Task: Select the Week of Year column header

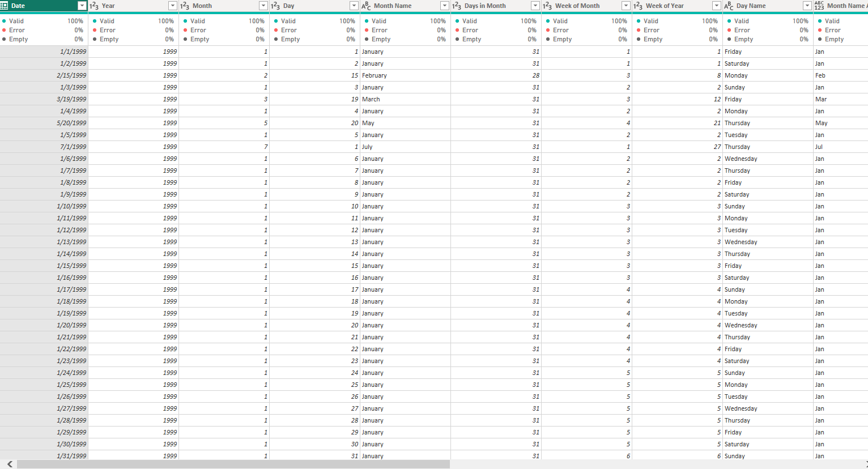Action: [677, 6]
